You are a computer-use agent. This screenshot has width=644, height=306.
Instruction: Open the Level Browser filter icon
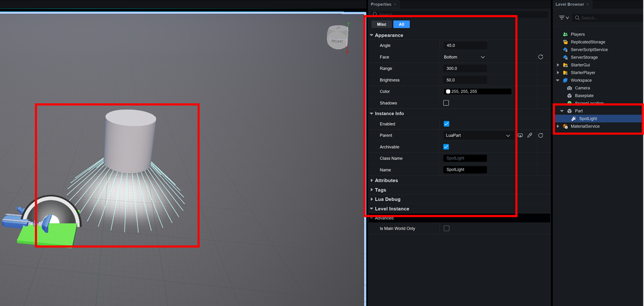(563, 18)
